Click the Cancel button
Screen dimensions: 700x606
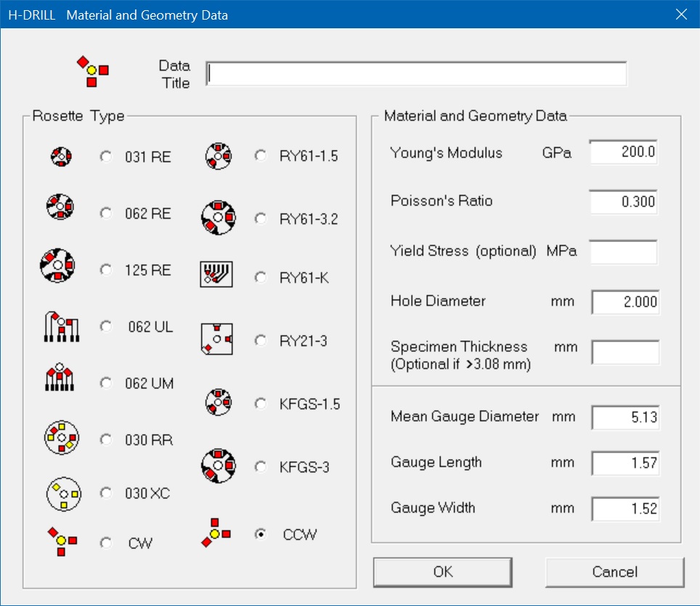[x=615, y=572]
